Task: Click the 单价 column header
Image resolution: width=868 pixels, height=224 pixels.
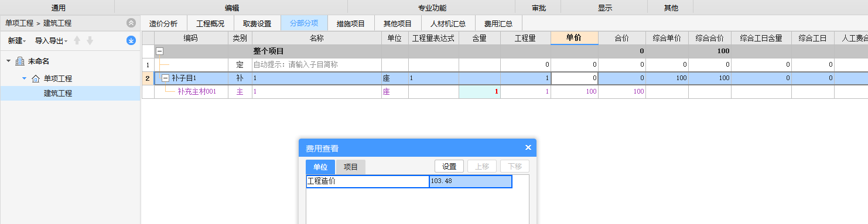Action: point(575,38)
